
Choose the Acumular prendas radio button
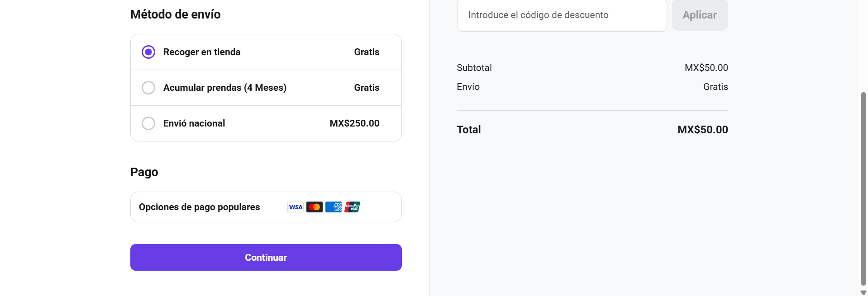(x=148, y=88)
